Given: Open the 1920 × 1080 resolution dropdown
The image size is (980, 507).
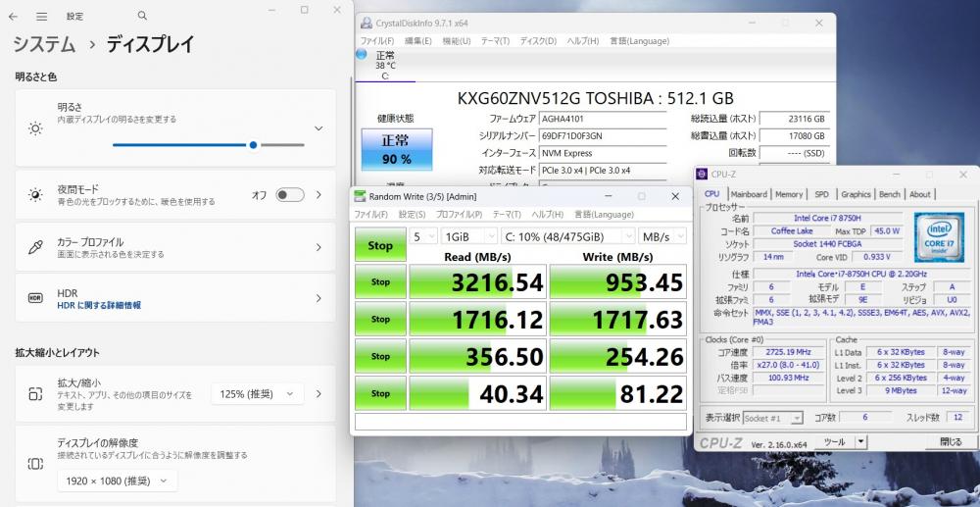Looking at the screenshot, I should click(x=119, y=481).
